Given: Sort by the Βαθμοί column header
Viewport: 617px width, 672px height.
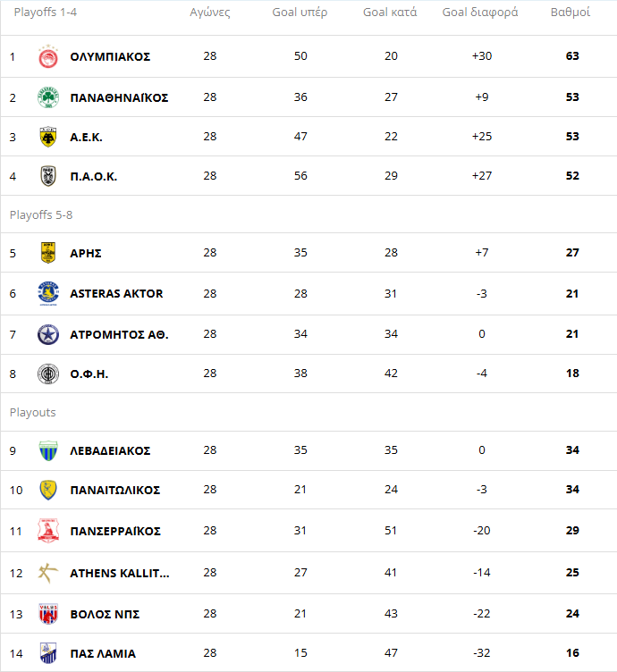Looking at the screenshot, I should [x=571, y=12].
